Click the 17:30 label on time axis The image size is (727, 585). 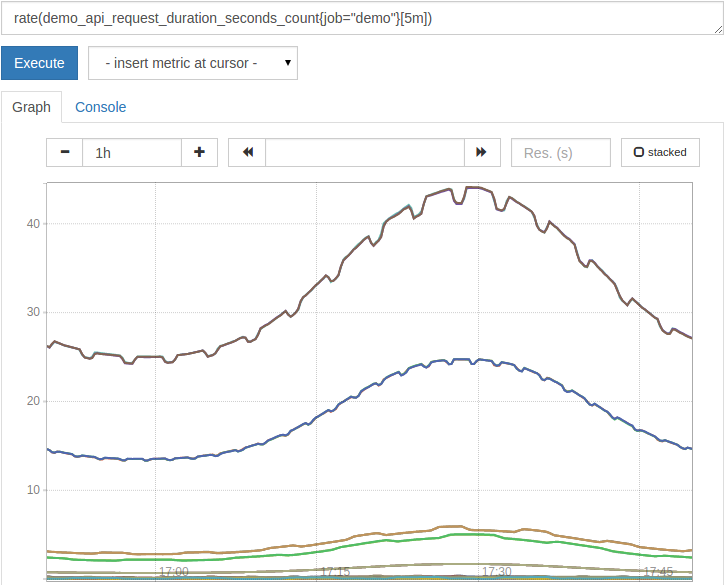496,572
